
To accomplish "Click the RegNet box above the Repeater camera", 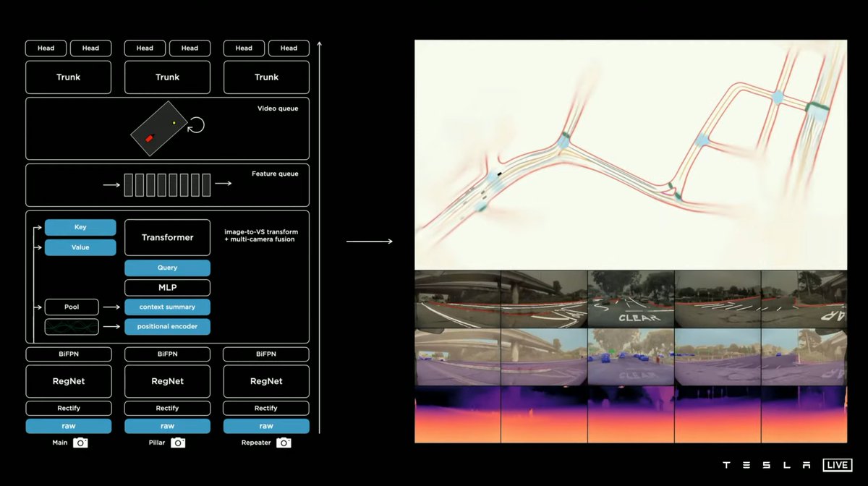I will 266,381.
